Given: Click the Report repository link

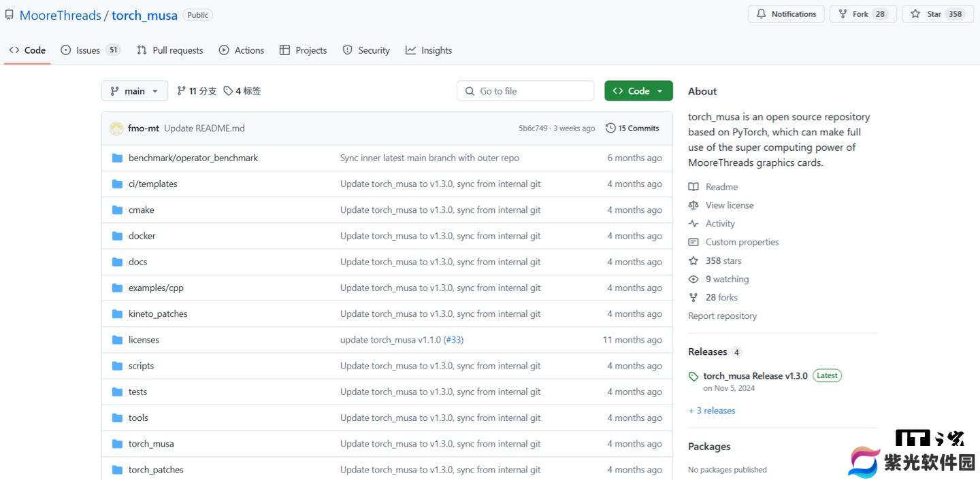Looking at the screenshot, I should tap(722, 316).
